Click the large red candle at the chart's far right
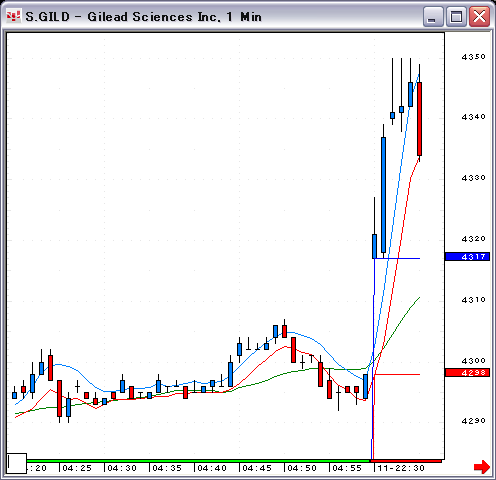 [x=419, y=119]
